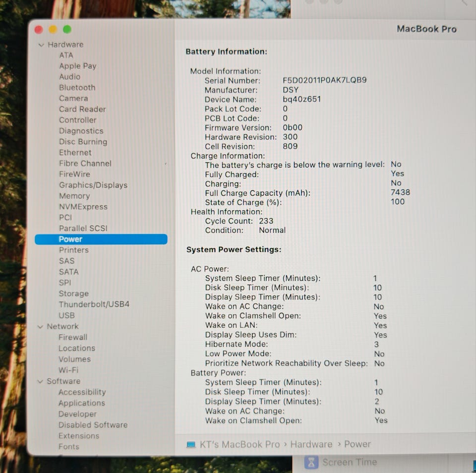Image resolution: width=476 pixels, height=473 pixels.
Task: Select Volumes under Network
Action: pyautogui.click(x=75, y=359)
